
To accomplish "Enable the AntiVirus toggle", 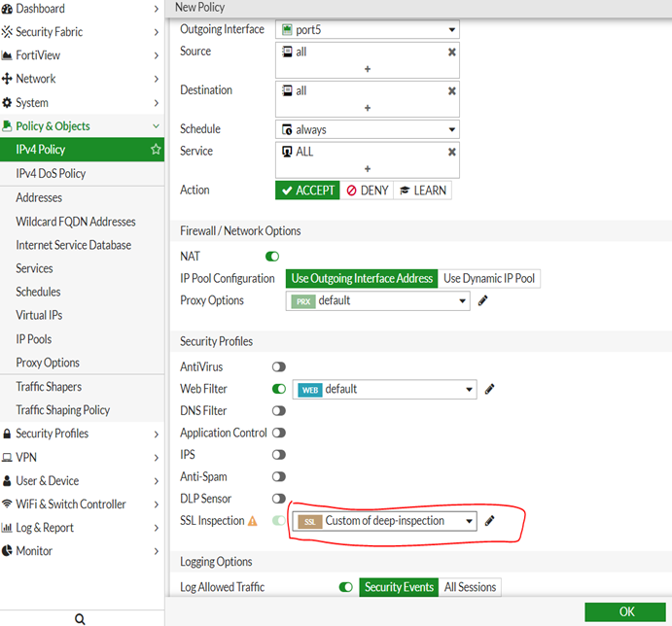I will coord(279,366).
